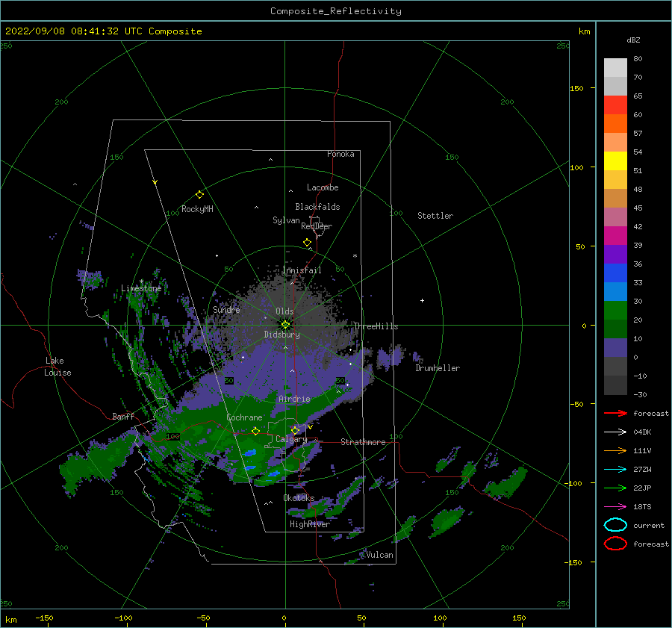This screenshot has height=628, width=672.
Task: Click the -50 tick on bottom axis
Action: click(x=203, y=618)
